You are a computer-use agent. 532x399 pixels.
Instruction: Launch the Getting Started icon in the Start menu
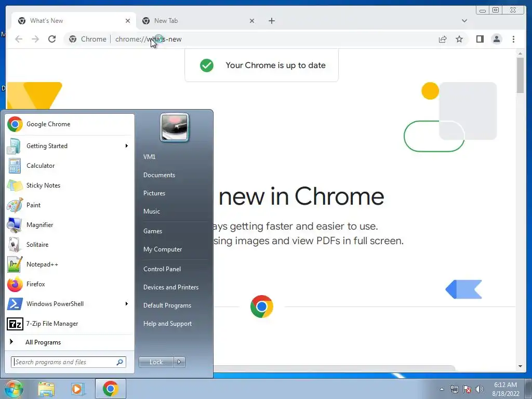(x=14, y=146)
